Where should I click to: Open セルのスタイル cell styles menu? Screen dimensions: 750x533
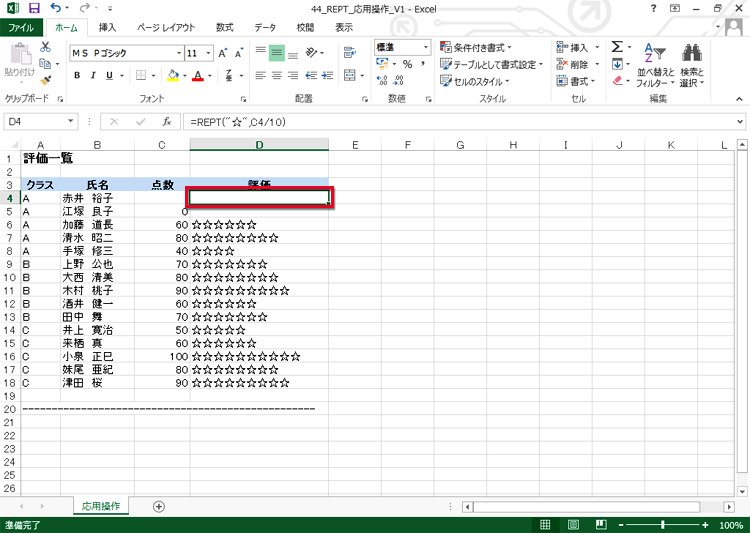click(474, 81)
